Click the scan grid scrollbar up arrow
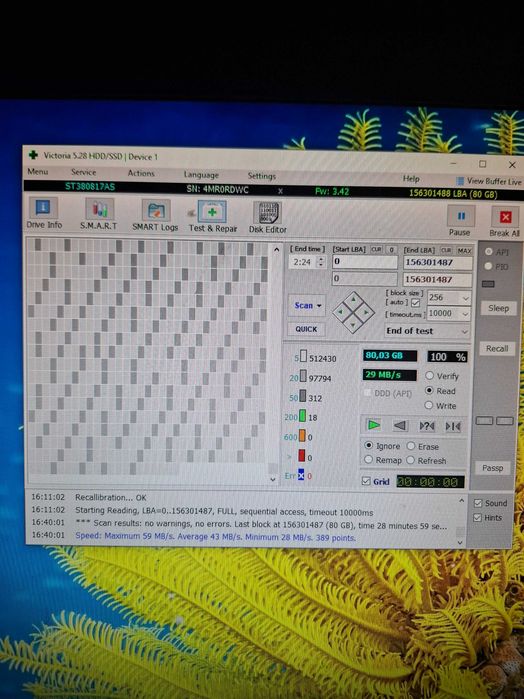The height and width of the screenshot is (699, 524). point(276,250)
